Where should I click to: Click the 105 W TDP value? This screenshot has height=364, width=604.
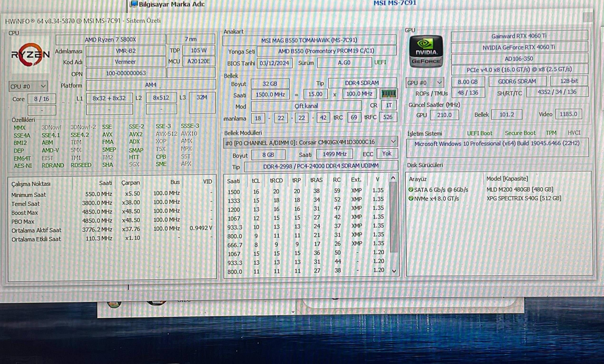198,50
